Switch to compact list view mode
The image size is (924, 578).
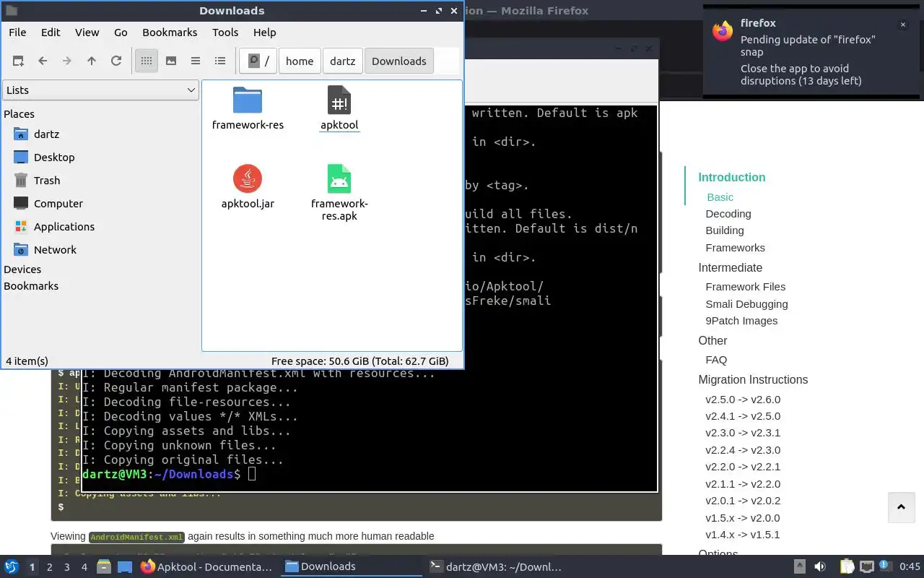(196, 61)
